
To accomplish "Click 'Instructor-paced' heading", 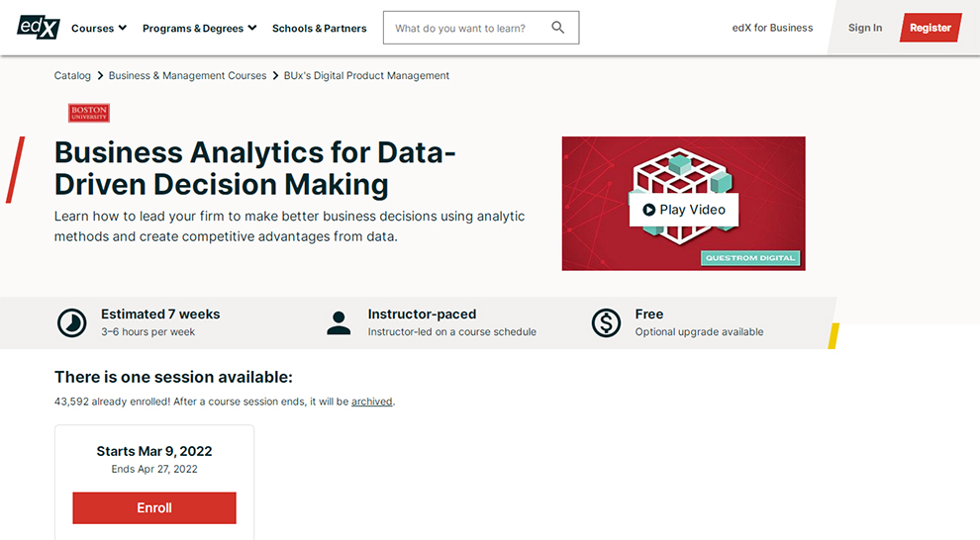I will [x=422, y=315].
